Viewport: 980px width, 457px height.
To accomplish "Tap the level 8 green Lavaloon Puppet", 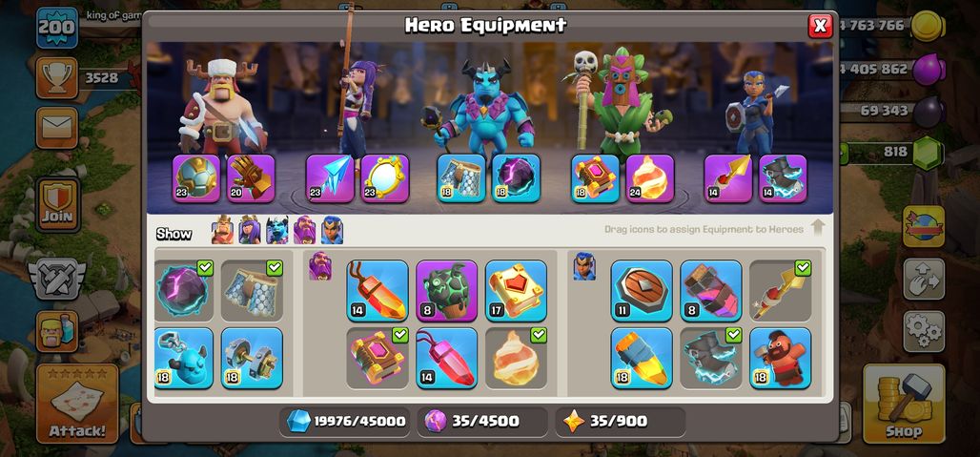I will [446, 291].
